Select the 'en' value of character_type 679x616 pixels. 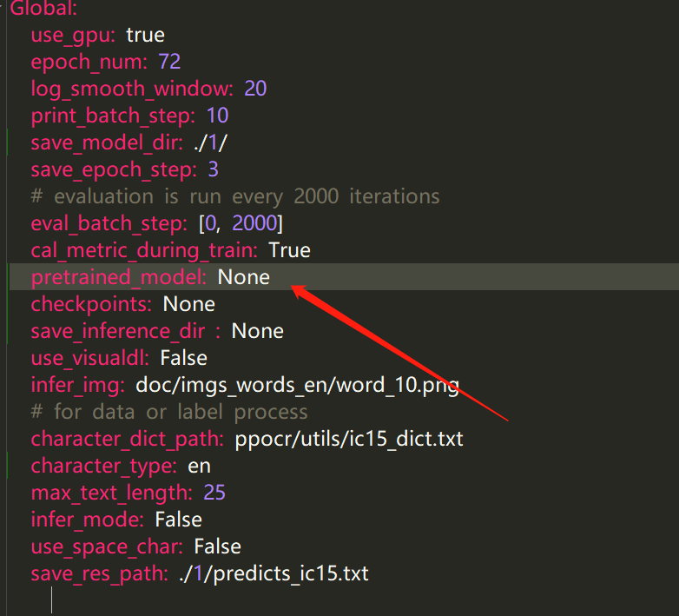(x=199, y=467)
